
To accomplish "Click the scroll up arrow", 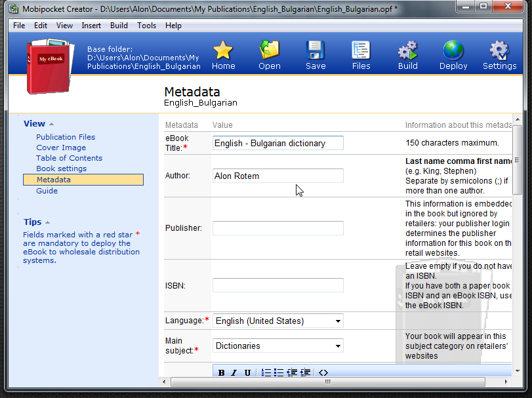I will 518,119.
